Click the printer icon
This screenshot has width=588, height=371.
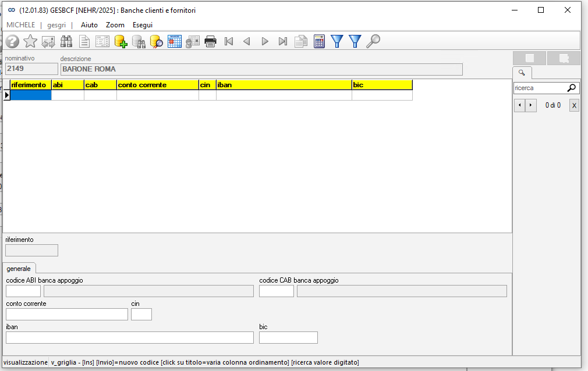[210, 41]
